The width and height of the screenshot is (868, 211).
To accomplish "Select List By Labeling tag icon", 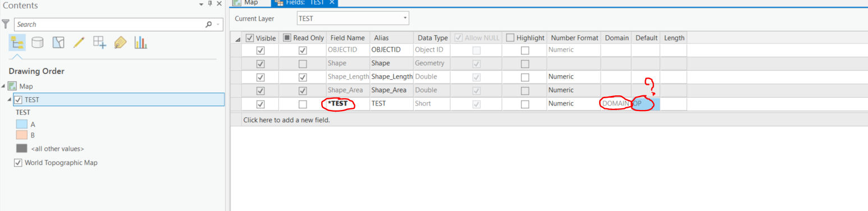I will click(x=120, y=42).
